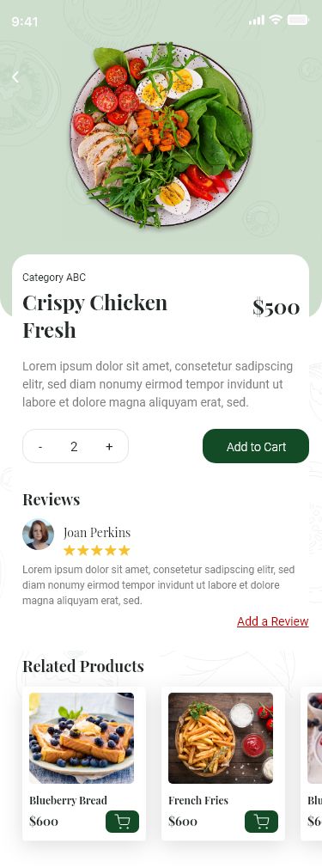The width and height of the screenshot is (322, 868).
Task: Increase quantity with the plus button
Action: tap(109, 446)
